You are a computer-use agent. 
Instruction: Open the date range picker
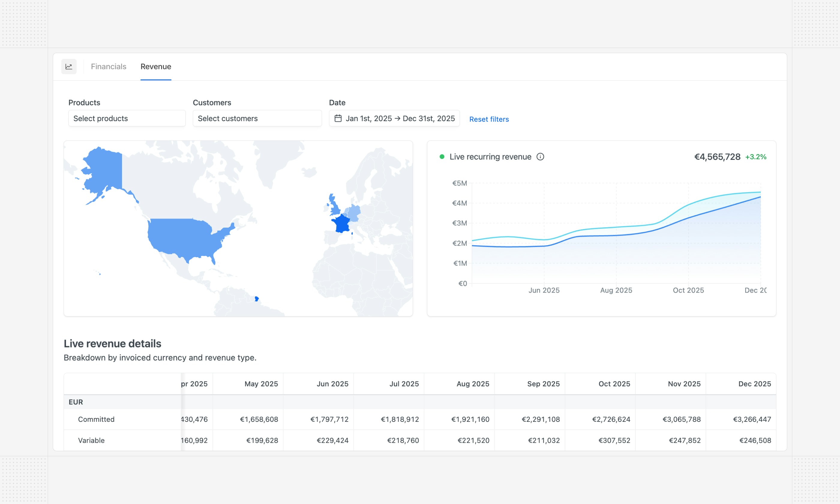point(394,118)
